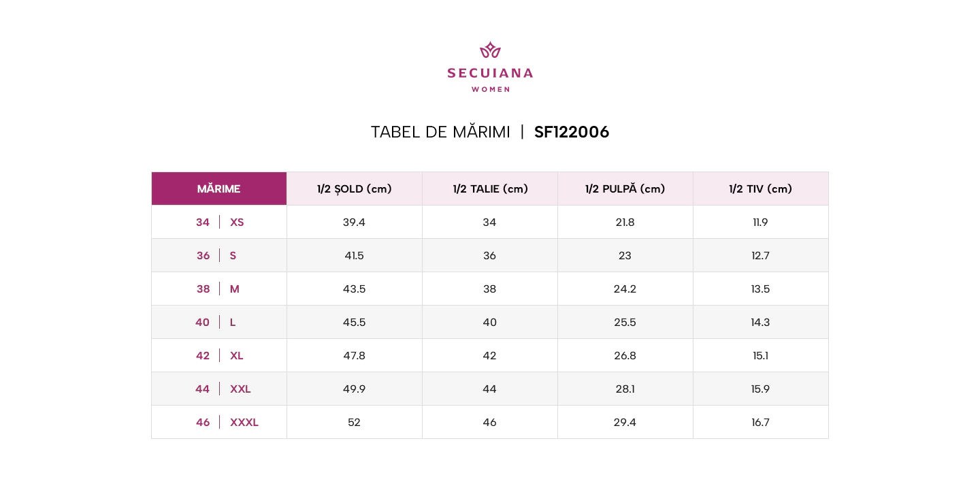Image resolution: width=980 pixels, height=490 pixels.
Task: Click the 1/2 TIV (cm) column header
Action: [x=761, y=189]
